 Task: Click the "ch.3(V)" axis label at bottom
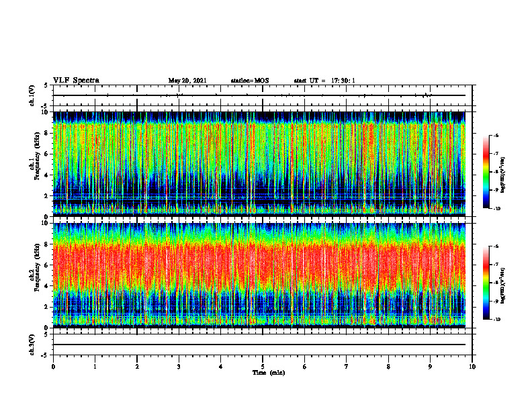[32, 345]
